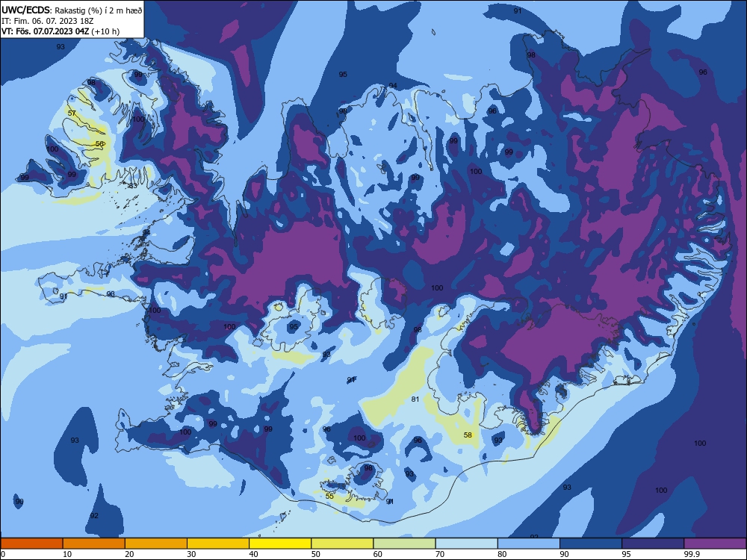
Task: Click the IT: Fim. 06. 07. 2023 18Z line
Action: [47, 21]
